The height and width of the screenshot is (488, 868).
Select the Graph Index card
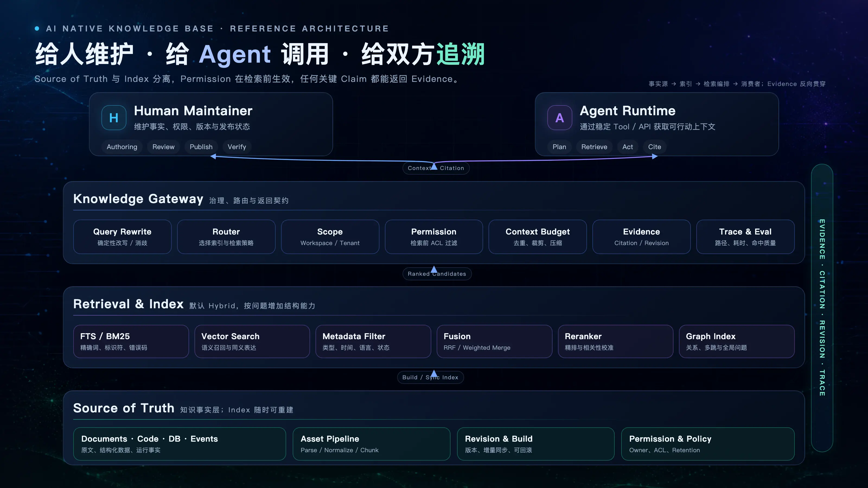[737, 342]
